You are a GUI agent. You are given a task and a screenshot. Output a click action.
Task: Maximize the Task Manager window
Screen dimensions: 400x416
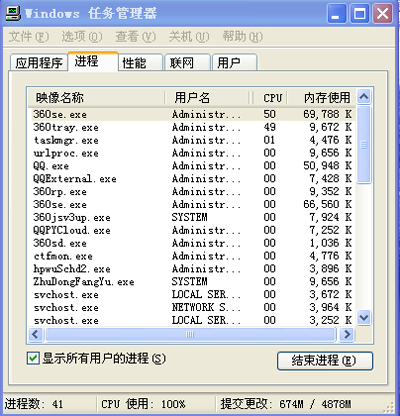click(x=360, y=14)
